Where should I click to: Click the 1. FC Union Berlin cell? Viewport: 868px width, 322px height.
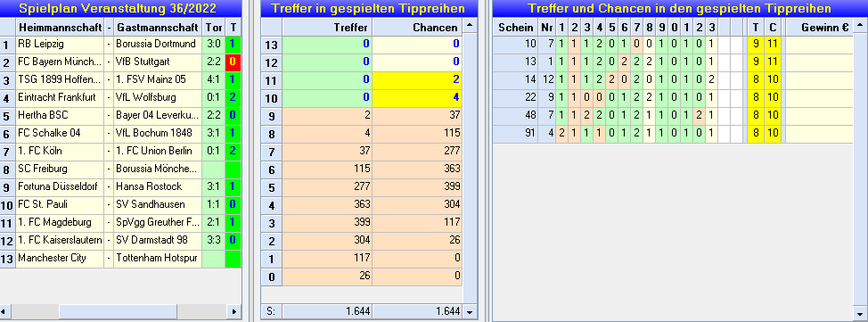[x=158, y=151]
